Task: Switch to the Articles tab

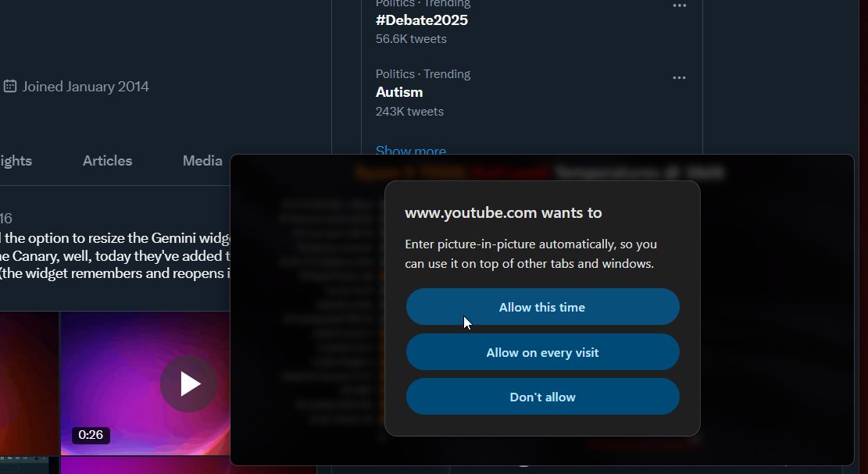Action: pyautogui.click(x=107, y=161)
